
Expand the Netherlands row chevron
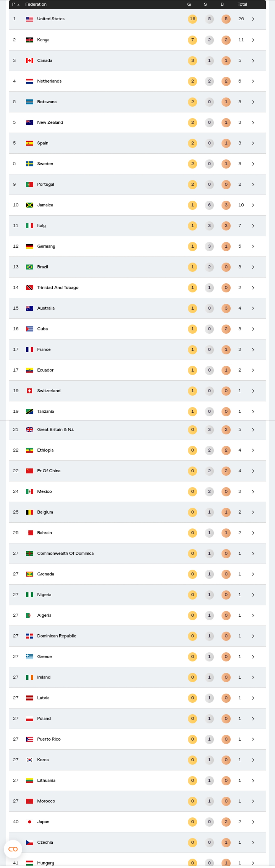click(253, 82)
